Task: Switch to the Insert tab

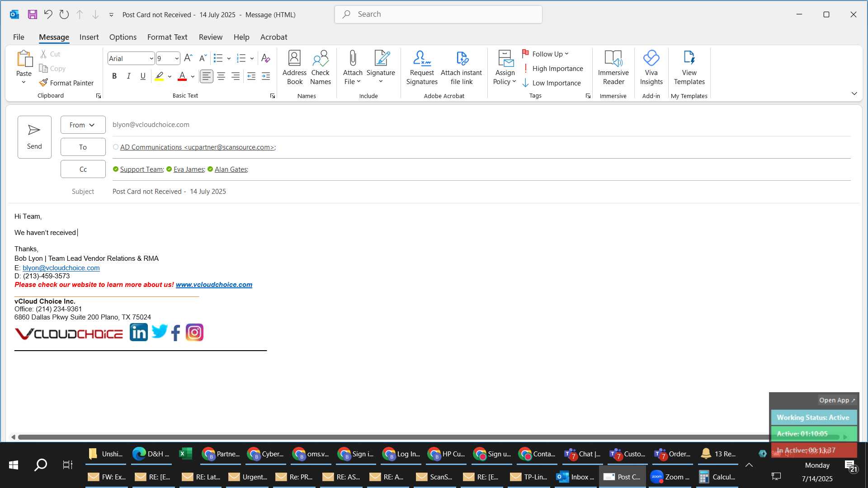Action: [x=89, y=37]
